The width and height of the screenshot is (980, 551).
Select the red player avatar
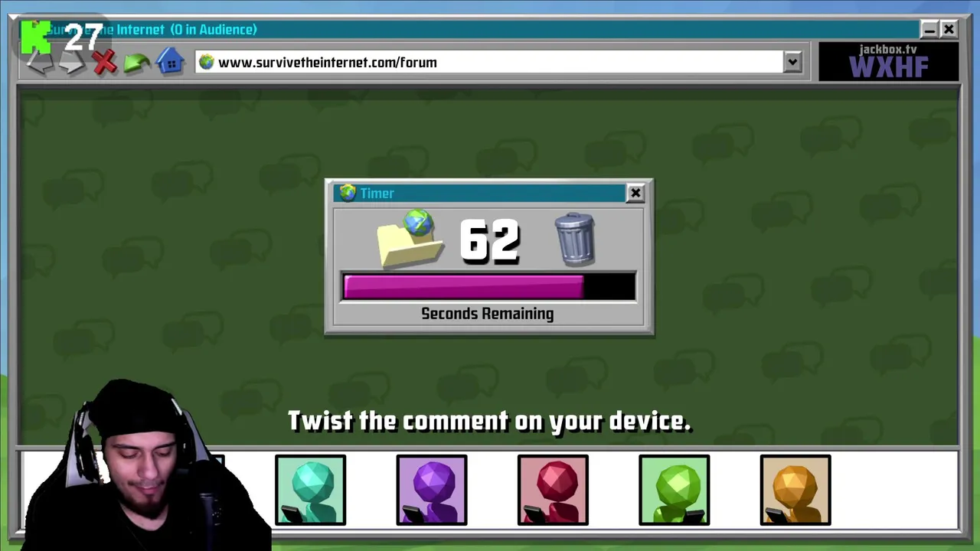pos(553,491)
